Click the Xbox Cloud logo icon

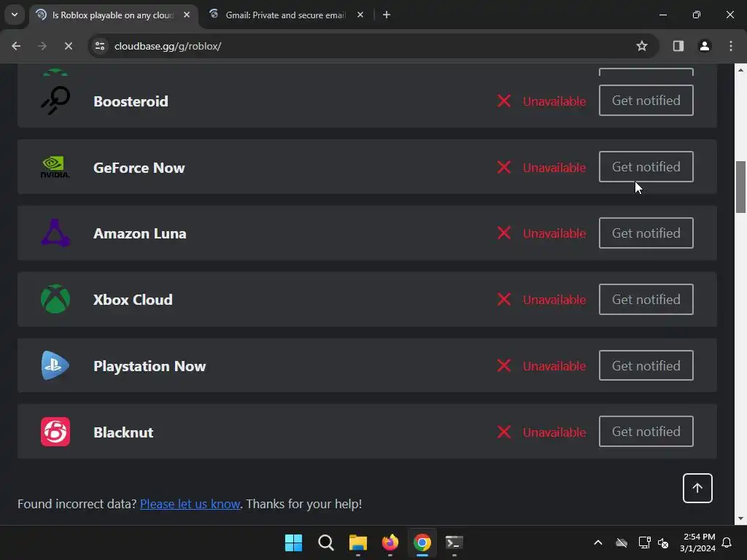(x=55, y=299)
